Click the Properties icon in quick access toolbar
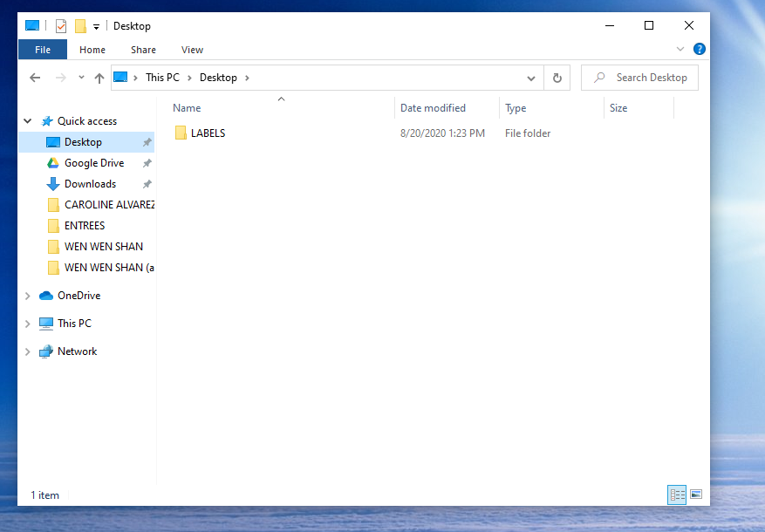This screenshot has width=765, height=532. [x=61, y=26]
